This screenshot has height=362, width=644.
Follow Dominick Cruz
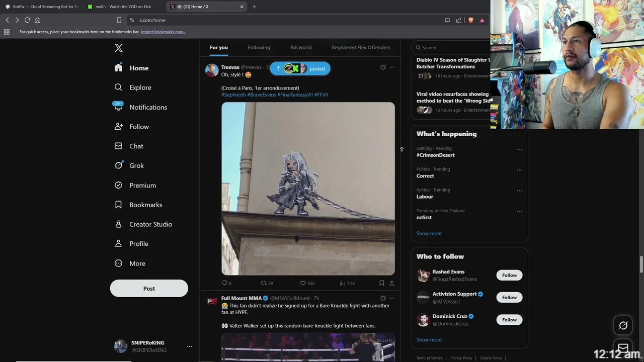click(x=509, y=320)
